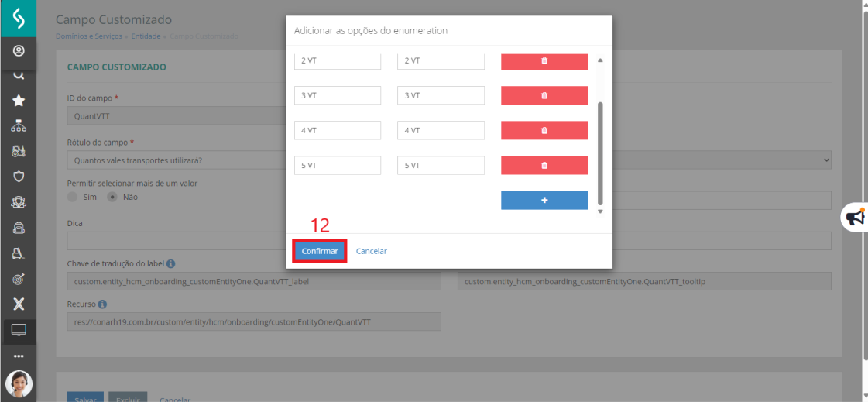Expand more options ellipsis in sidebar
The height and width of the screenshot is (402, 868).
point(19,356)
